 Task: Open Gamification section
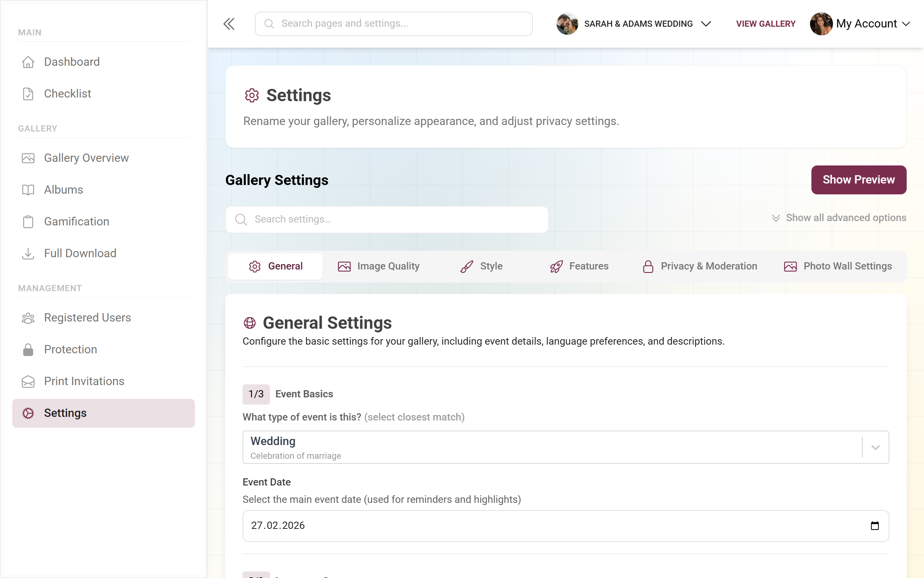[x=104, y=222]
